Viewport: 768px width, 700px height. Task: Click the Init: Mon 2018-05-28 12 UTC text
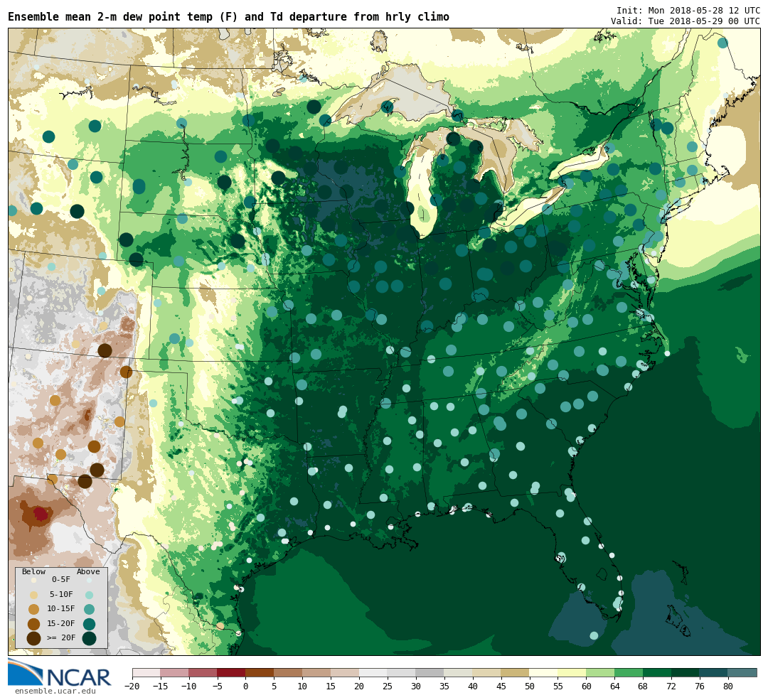point(688,10)
